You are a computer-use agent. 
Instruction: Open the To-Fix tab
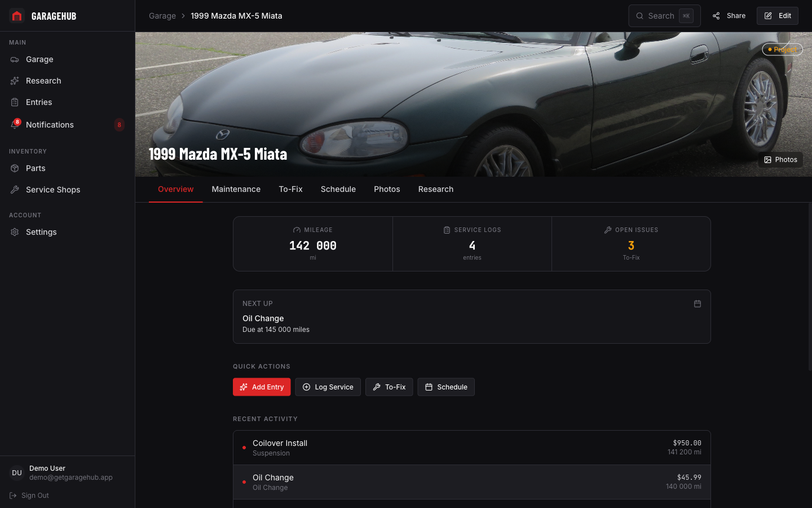point(290,189)
